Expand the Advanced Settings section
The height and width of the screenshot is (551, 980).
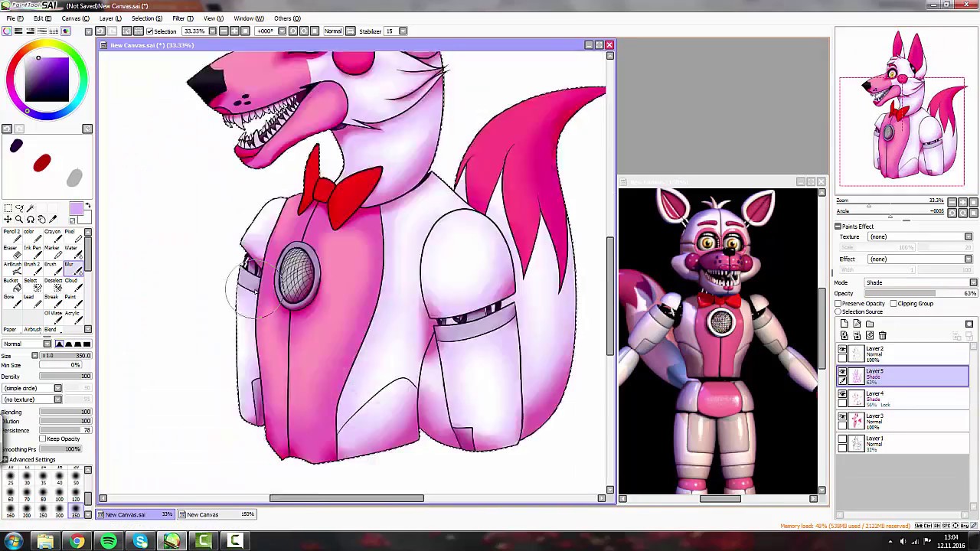5,460
